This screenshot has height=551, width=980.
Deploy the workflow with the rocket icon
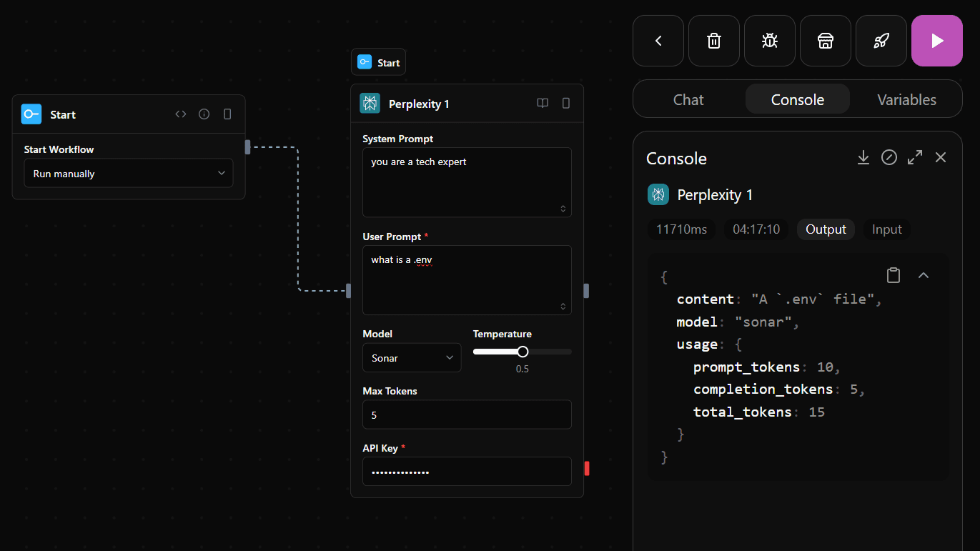click(881, 41)
